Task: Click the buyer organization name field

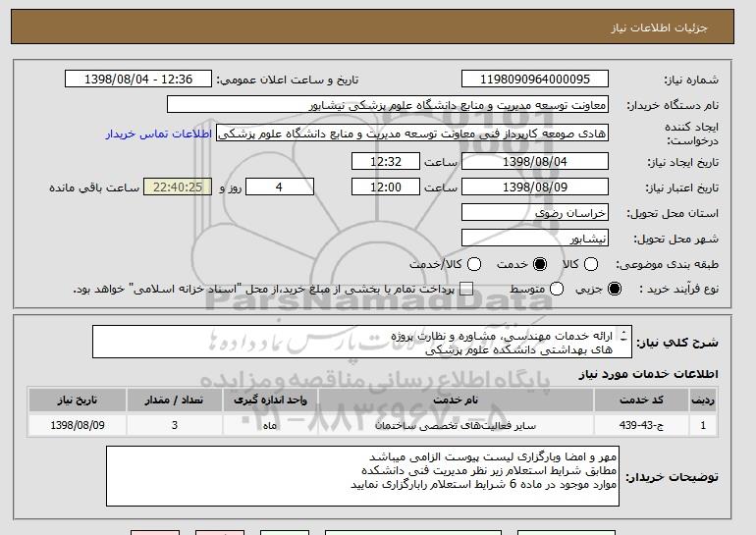Action: tap(388, 105)
